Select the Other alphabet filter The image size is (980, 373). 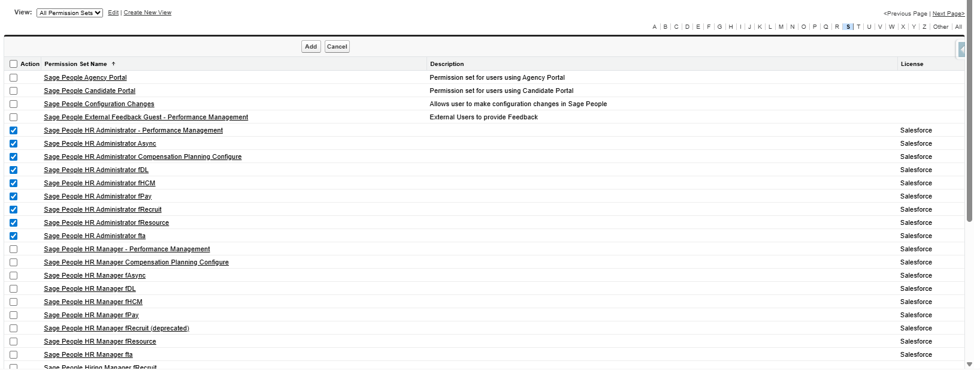click(940, 27)
